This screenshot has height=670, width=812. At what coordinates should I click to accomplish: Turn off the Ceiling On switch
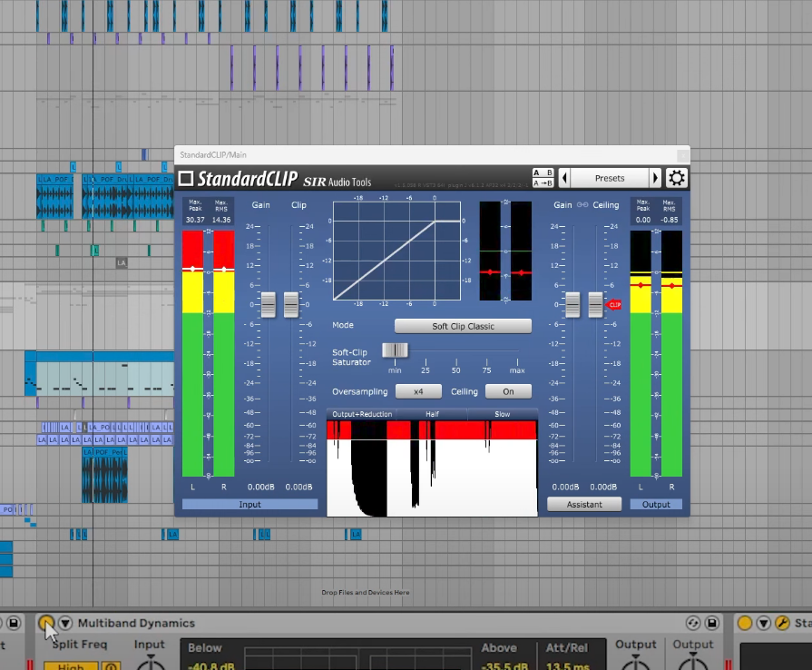509,391
